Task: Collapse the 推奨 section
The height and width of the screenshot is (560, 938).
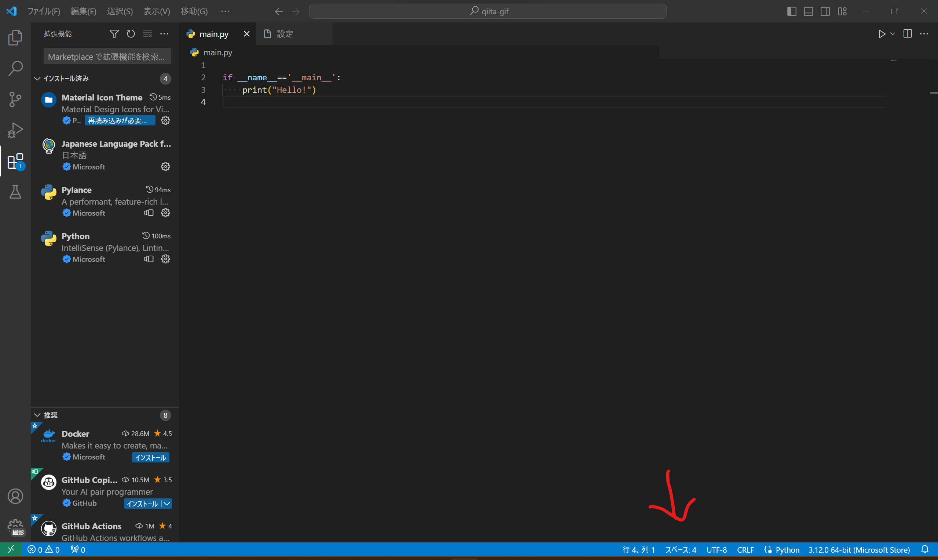Action: tap(37, 415)
